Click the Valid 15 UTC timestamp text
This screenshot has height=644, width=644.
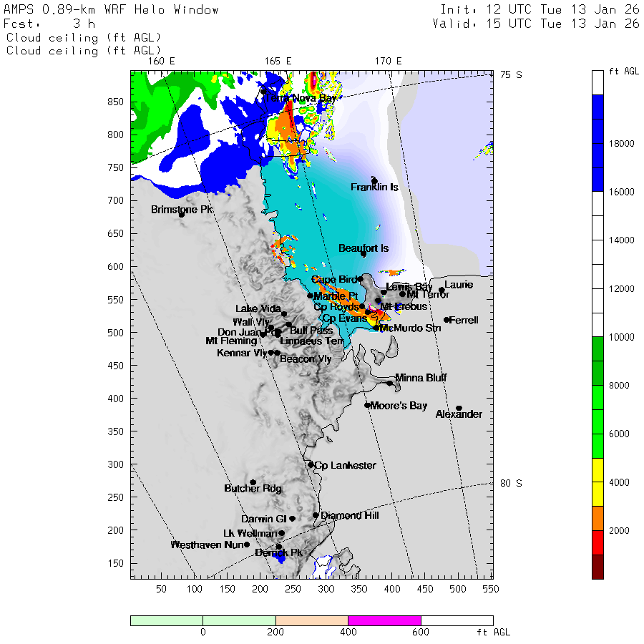coord(535,24)
